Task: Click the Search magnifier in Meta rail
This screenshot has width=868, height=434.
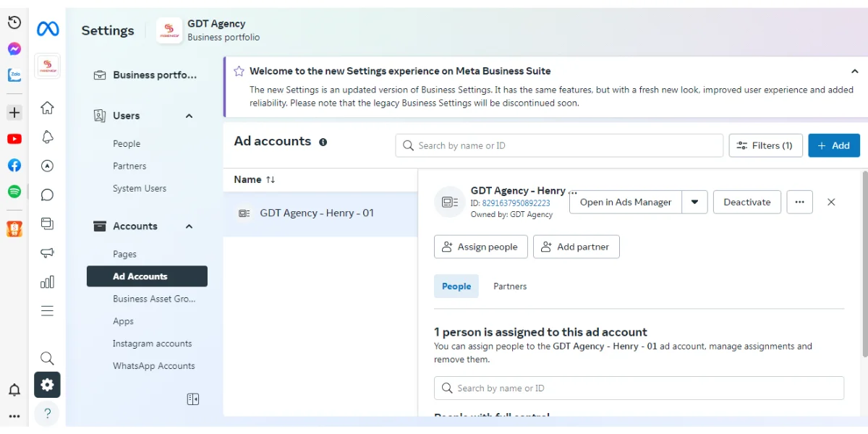Action: [x=47, y=358]
